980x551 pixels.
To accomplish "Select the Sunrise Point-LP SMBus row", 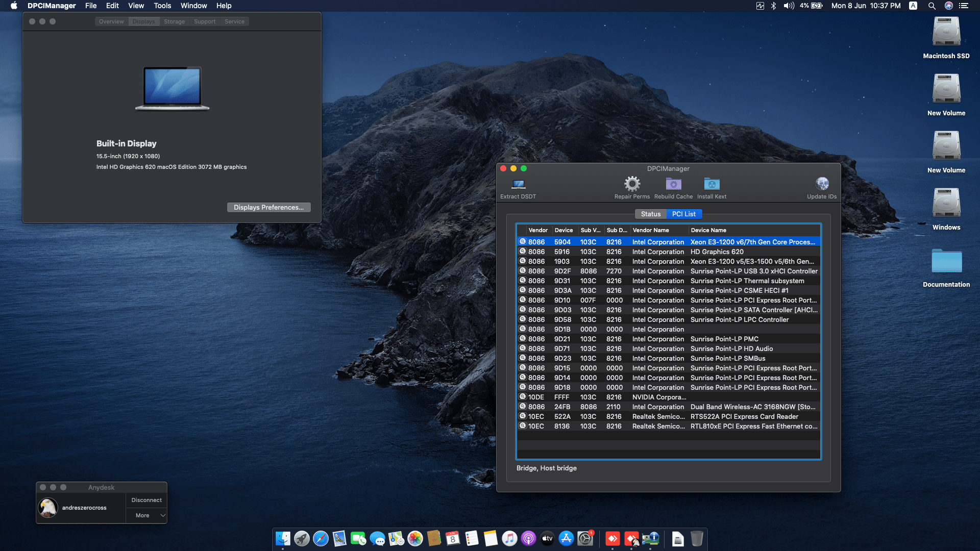I will click(x=669, y=358).
